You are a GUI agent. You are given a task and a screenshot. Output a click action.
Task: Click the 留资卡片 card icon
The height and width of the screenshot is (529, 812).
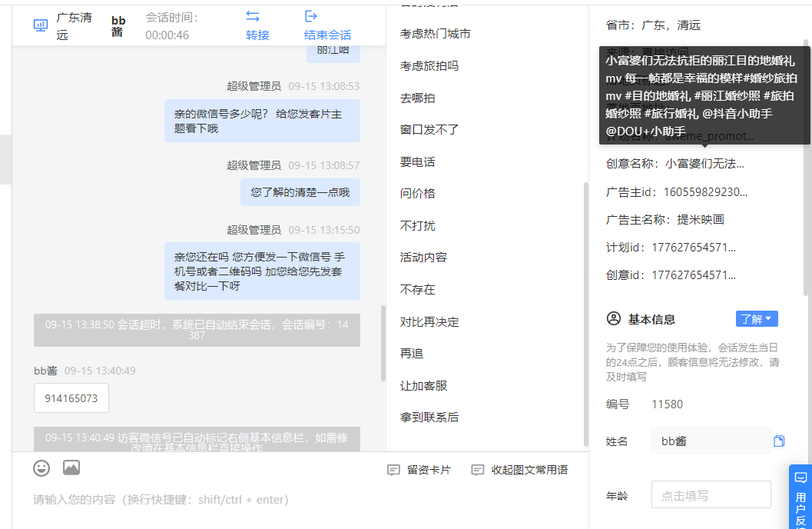pos(393,470)
